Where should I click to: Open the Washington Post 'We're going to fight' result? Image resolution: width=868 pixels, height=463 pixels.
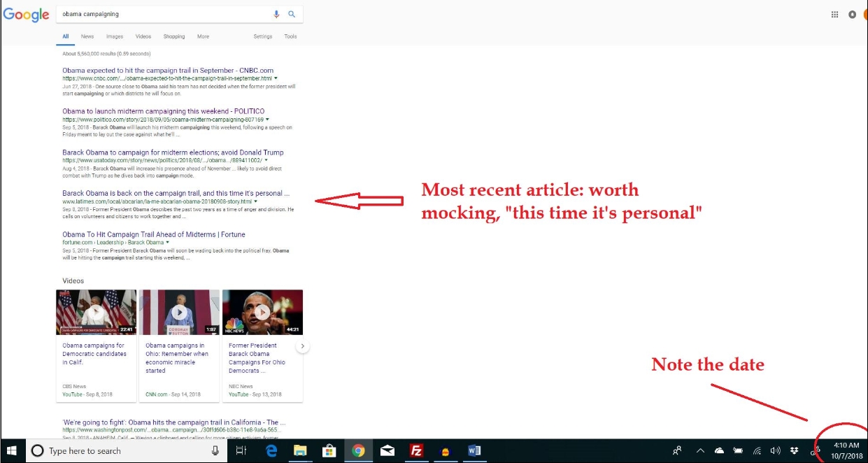[x=174, y=422]
